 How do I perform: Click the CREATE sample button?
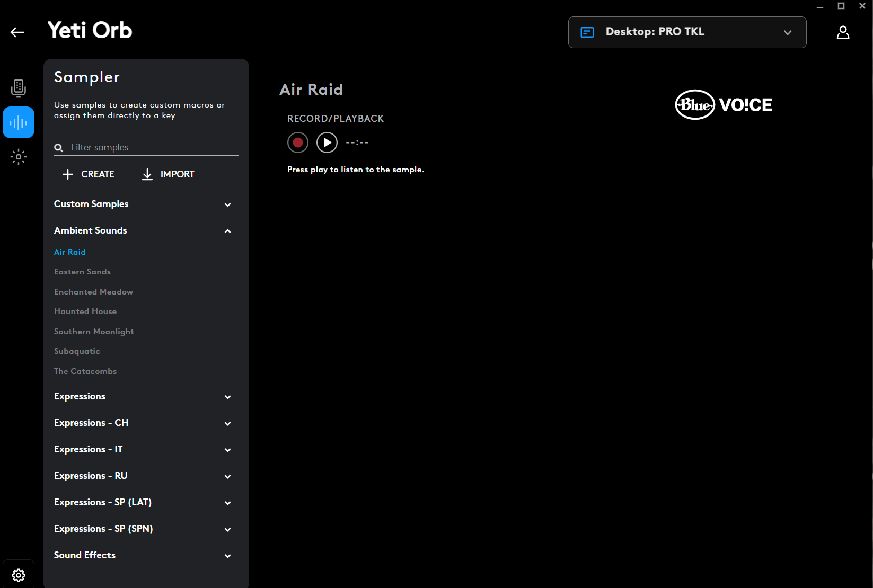(89, 174)
